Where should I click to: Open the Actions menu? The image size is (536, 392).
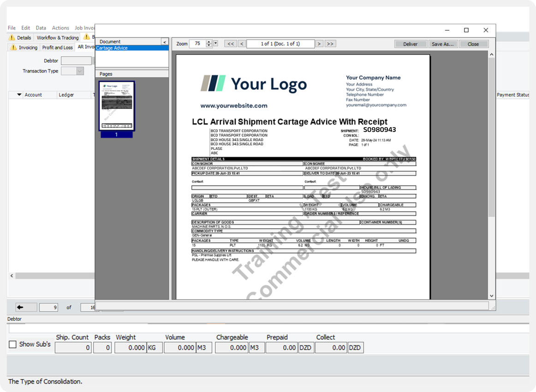[x=60, y=28]
